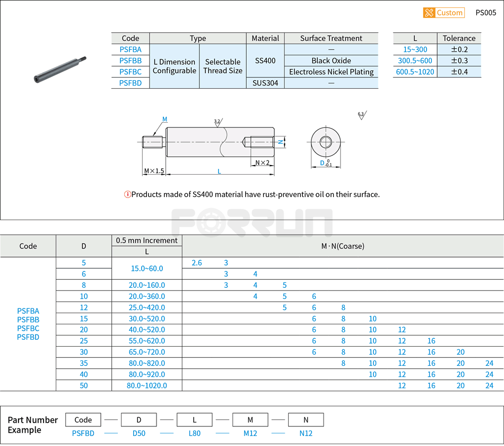Click the Surface Treatment table header

click(331, 38)
